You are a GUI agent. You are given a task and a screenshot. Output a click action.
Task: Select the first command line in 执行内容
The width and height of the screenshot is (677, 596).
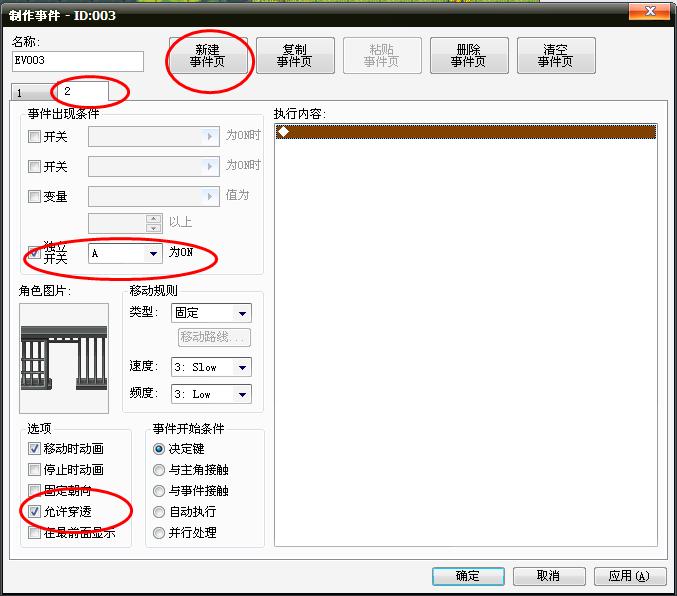466,132
